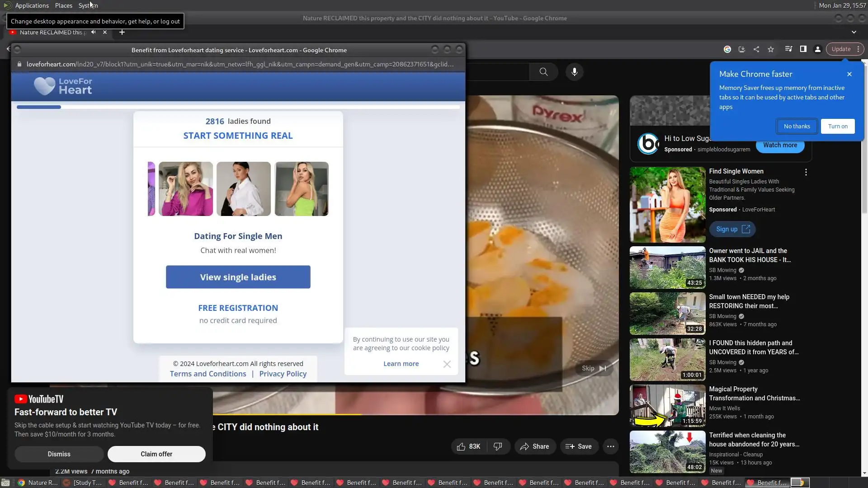Toggle the Chrome side panel icon

point(803,49)
